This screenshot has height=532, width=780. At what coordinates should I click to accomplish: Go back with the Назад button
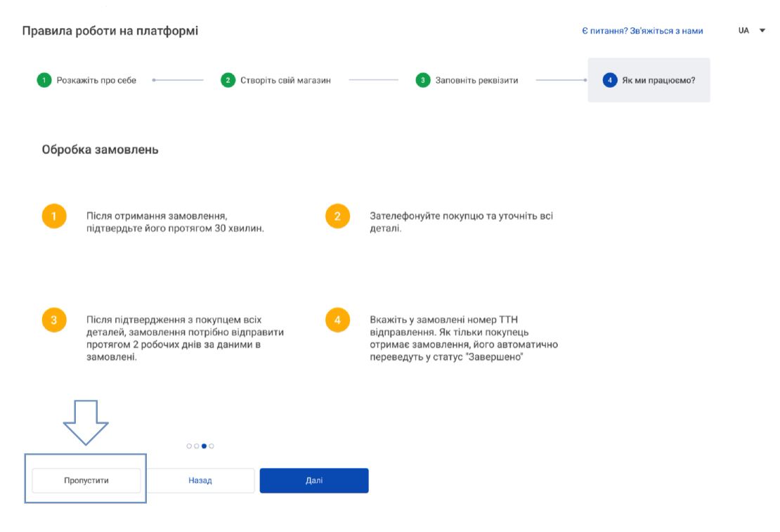(x=200, y=480)
